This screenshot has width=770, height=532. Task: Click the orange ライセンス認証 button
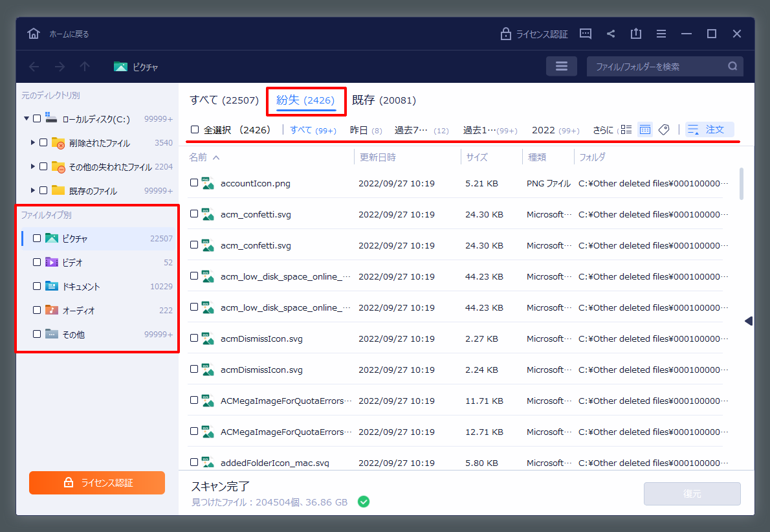(x=97, y=483)
